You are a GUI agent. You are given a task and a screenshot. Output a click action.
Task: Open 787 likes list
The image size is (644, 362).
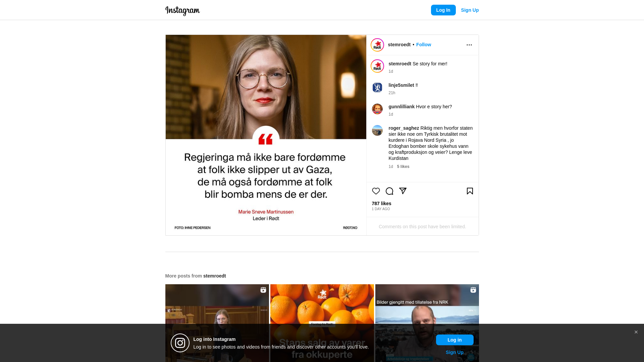pyautogui.click(x=381, y=203)
